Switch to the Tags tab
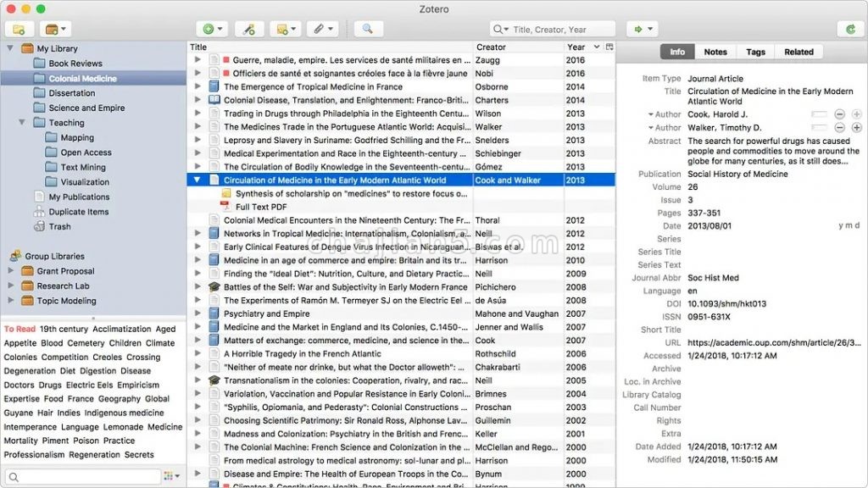The image size is (868, 488). [755, 52]
